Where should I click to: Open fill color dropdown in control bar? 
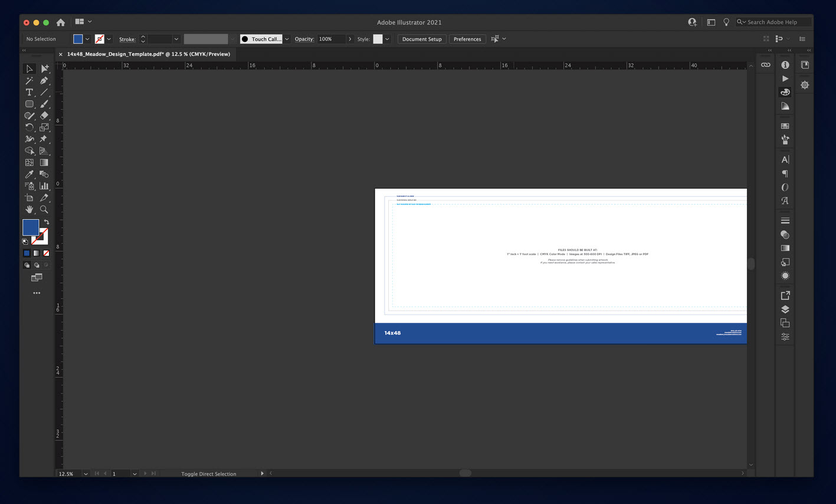pyautogui.click(x=87, y=39)
